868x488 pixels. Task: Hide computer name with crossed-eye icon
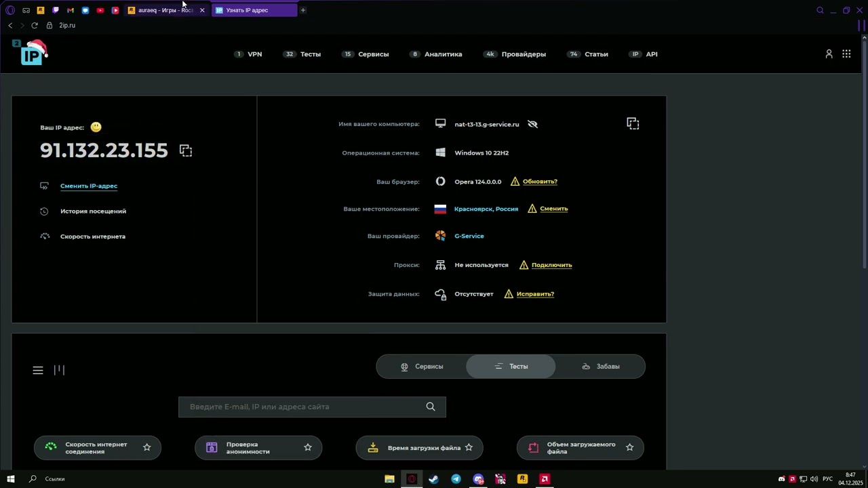(x=532, y=124)
